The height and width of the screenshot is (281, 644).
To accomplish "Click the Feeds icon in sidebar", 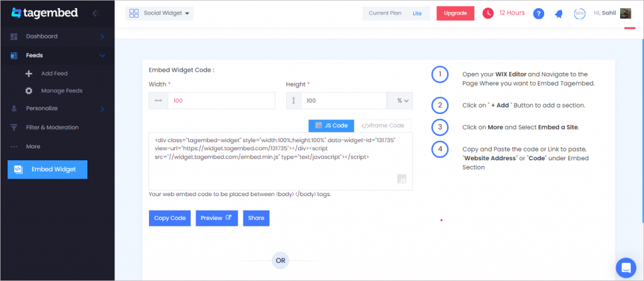I will tap(14, 55).
